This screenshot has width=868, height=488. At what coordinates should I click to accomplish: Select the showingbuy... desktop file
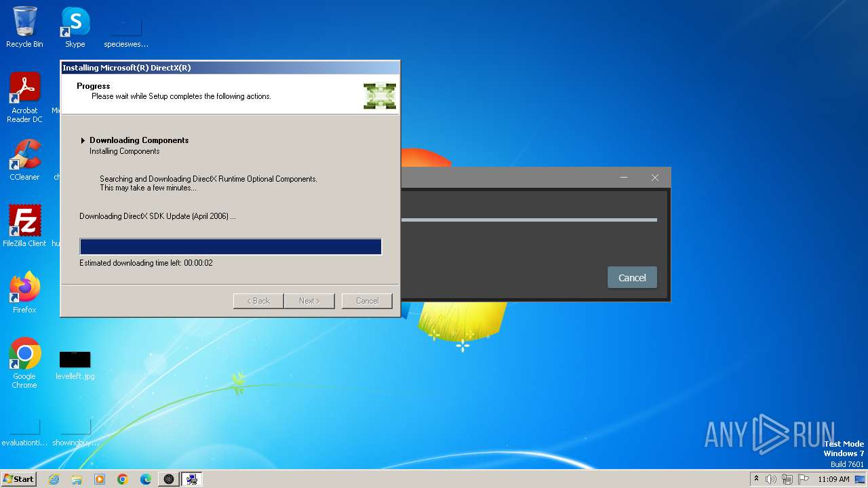[x=75, y=432]
